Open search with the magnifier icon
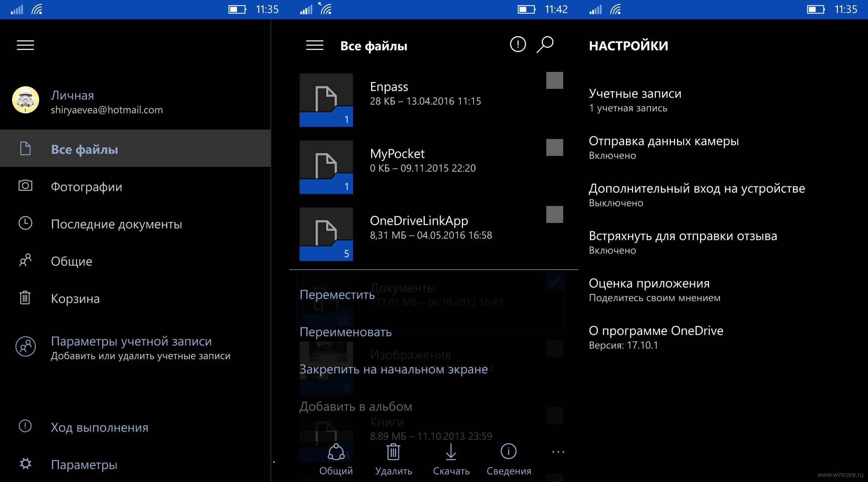 coord(545,44)
